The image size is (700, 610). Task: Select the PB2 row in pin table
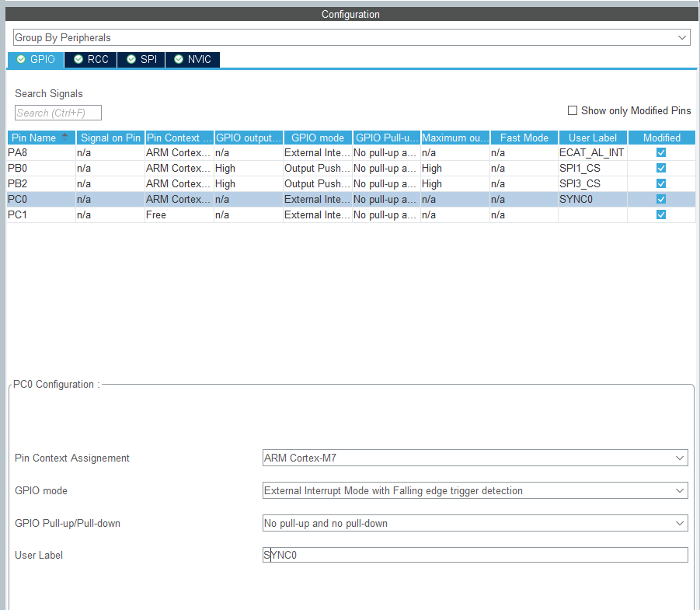point(351,184)
